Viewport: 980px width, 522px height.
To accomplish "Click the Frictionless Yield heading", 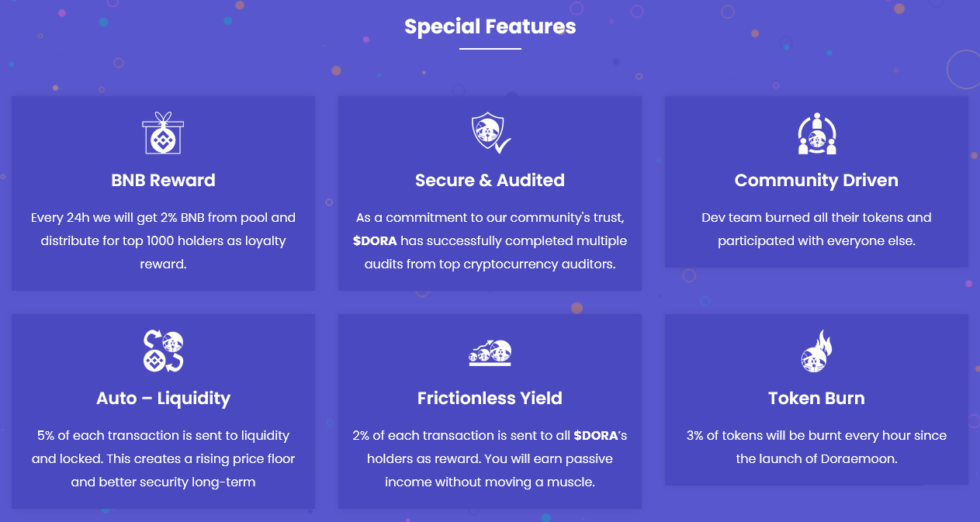I will [490, 399].
